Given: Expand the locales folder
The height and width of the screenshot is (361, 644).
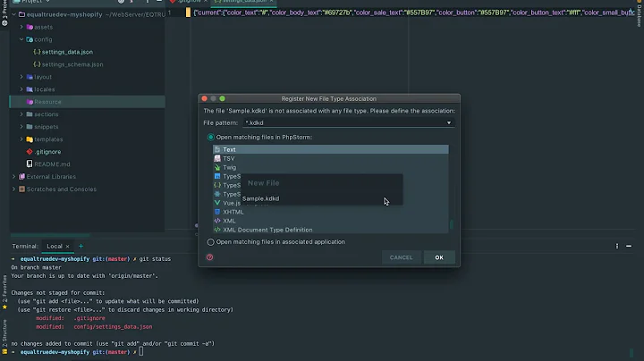Looking at the screenshot, I should coord(21,89).
